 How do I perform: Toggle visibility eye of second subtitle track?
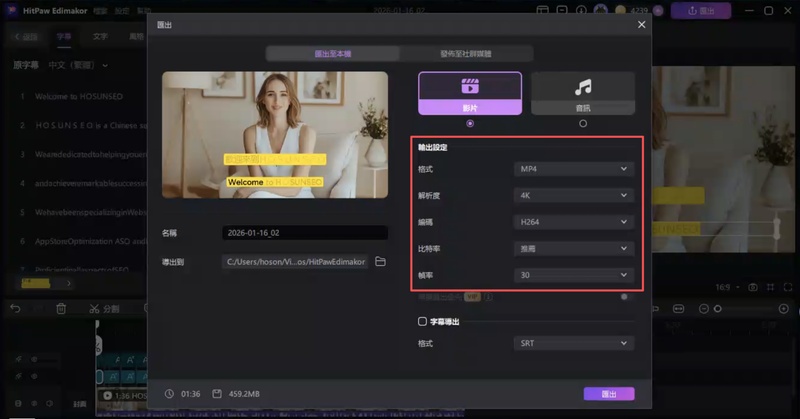tap(34, 377)
